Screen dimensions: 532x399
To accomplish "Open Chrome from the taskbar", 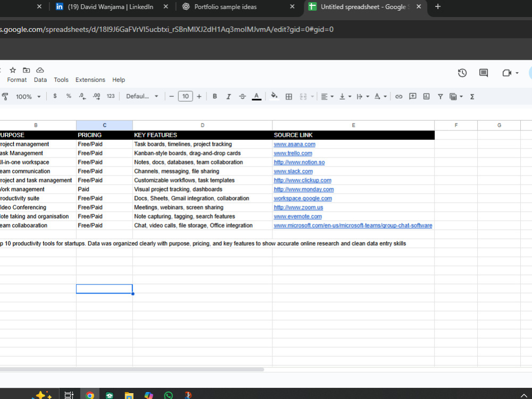I will (x=90, y=395).
